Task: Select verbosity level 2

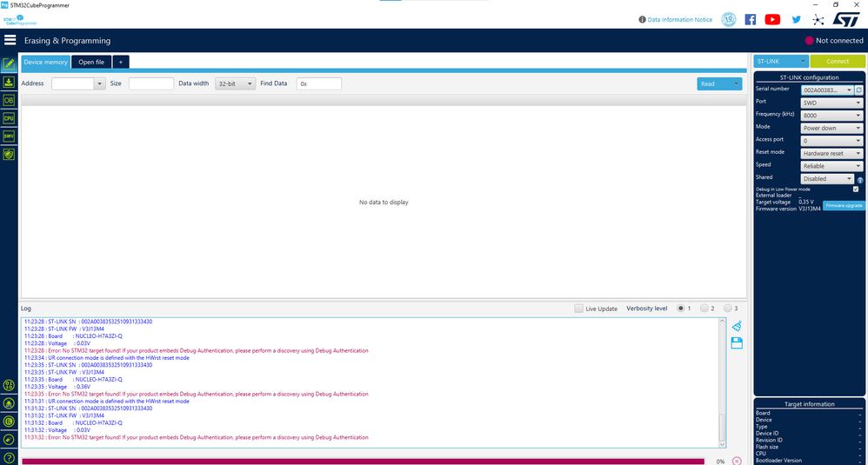Action: 704,308
